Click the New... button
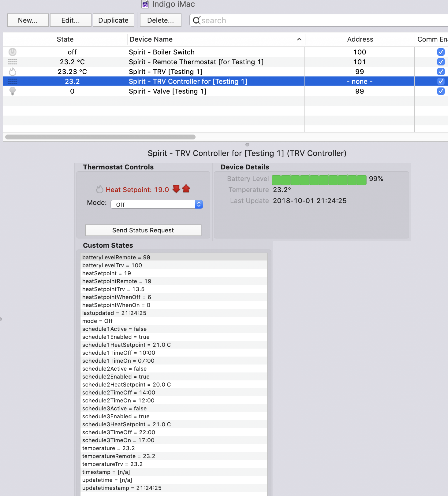The image size is (448, 496). click(28, 20)
